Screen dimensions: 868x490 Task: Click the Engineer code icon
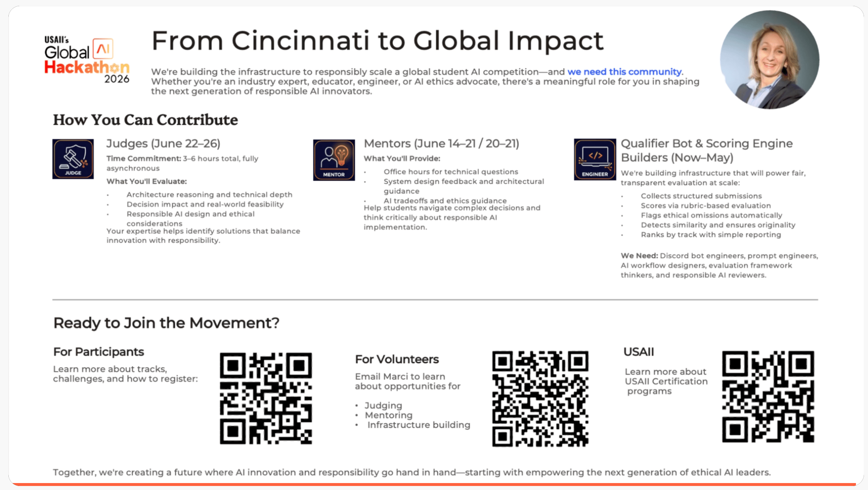coord(595,159)
